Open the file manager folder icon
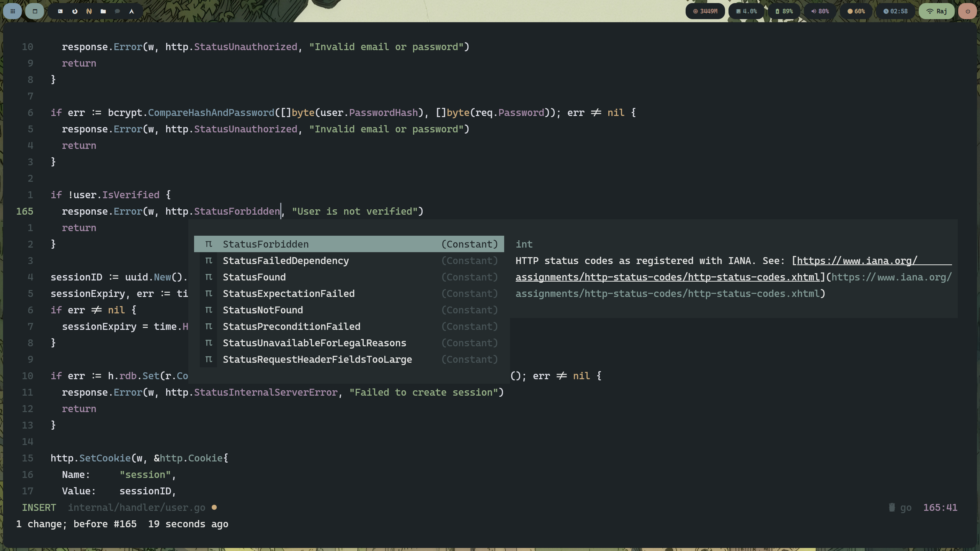The width and height of the screenshot is (980, 551). click(x=103, y=11)
